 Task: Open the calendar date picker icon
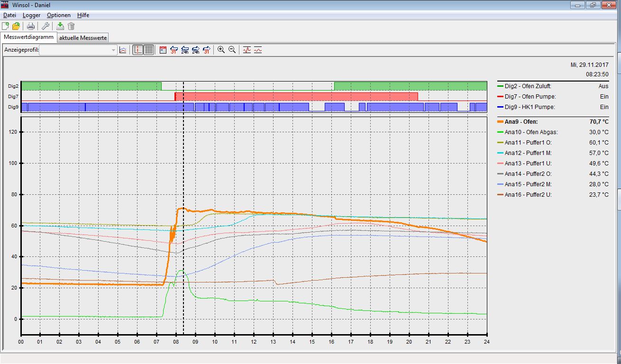click(163, 50)
